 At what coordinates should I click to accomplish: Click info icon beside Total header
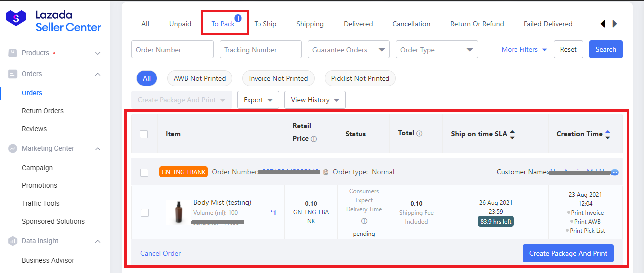419,133
